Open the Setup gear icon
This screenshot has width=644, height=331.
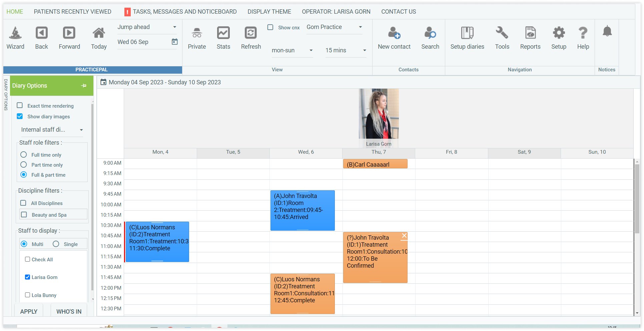point(559,33)
